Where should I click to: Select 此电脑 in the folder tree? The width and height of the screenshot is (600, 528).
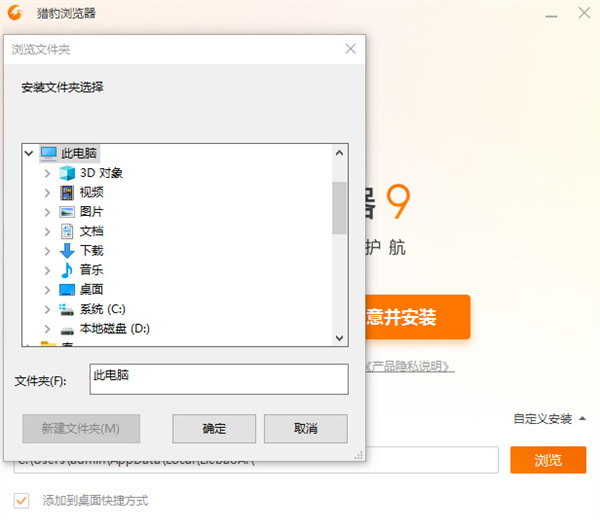tap(79, 153)
